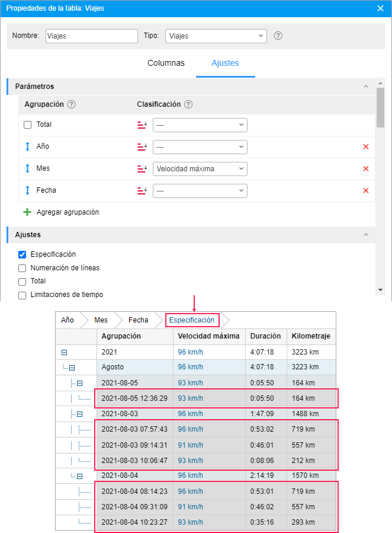Collapse the Ajustes section chevron
392x533 pixels.
pos(366,235)
